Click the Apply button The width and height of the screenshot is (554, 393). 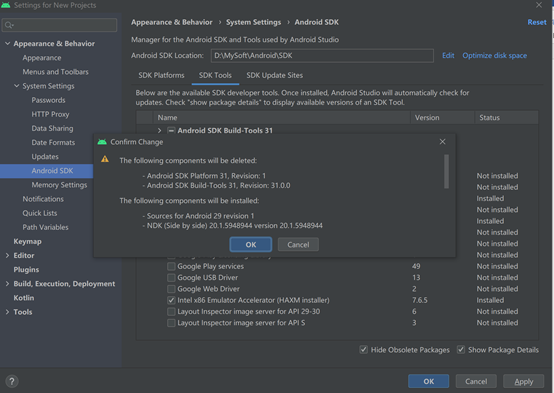pyautogui.click(x=524, y=381)
